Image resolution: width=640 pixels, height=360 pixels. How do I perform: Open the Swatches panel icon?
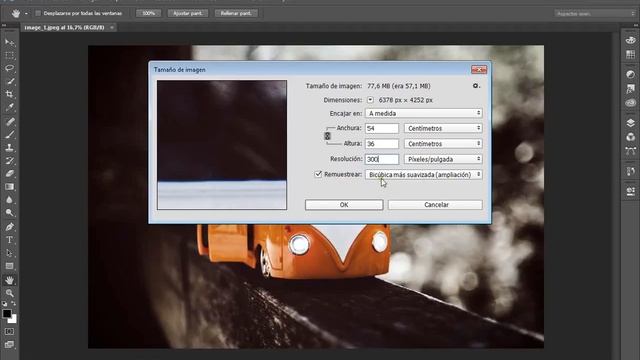click(630, 54)
